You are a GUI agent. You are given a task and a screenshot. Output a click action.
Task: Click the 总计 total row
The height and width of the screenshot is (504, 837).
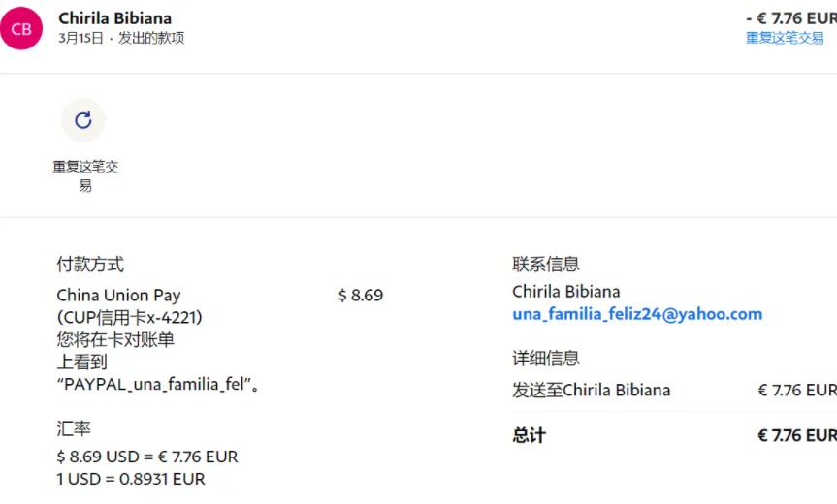pyautogui.click(x=675, y=436)
